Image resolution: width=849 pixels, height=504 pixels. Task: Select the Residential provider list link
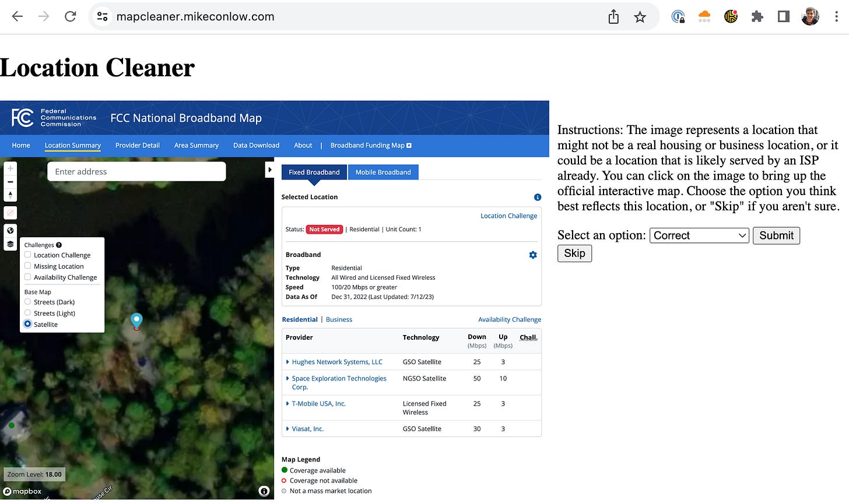point(300,319)
